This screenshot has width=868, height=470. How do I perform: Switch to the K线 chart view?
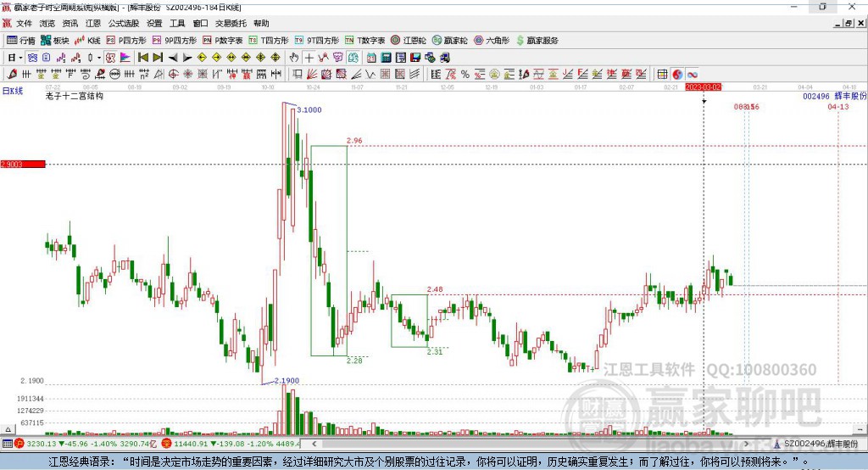point(87,41)
